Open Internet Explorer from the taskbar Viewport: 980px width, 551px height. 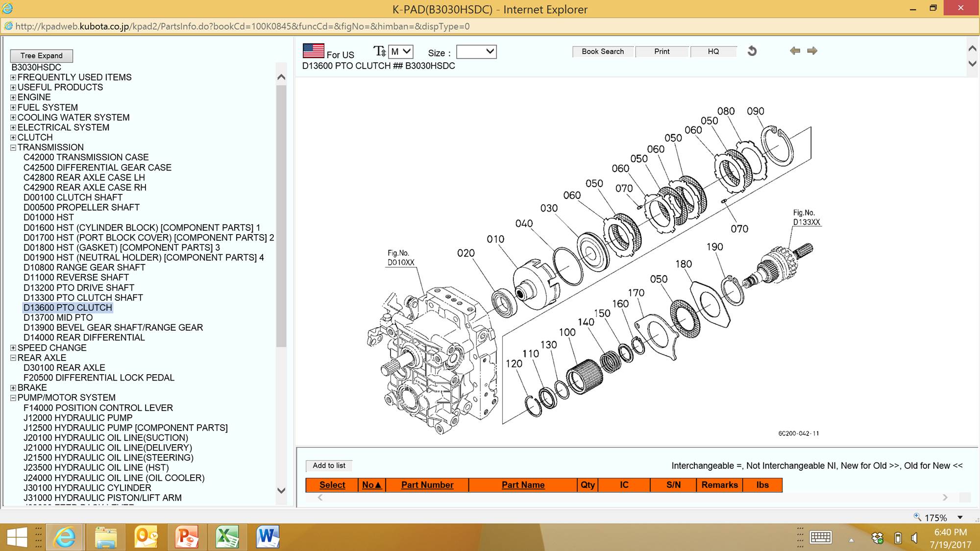point(64,537)
